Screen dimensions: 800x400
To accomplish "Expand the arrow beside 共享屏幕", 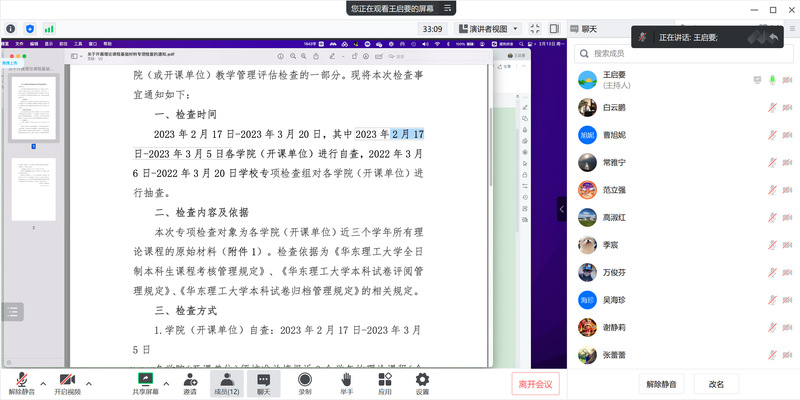I will pos(167,383).
